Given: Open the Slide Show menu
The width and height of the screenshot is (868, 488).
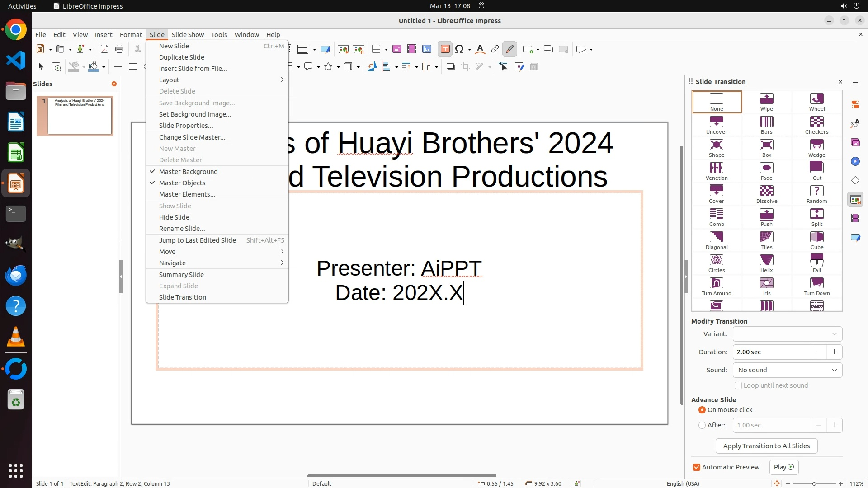Looking at the screenshot, I should point(188,35).
